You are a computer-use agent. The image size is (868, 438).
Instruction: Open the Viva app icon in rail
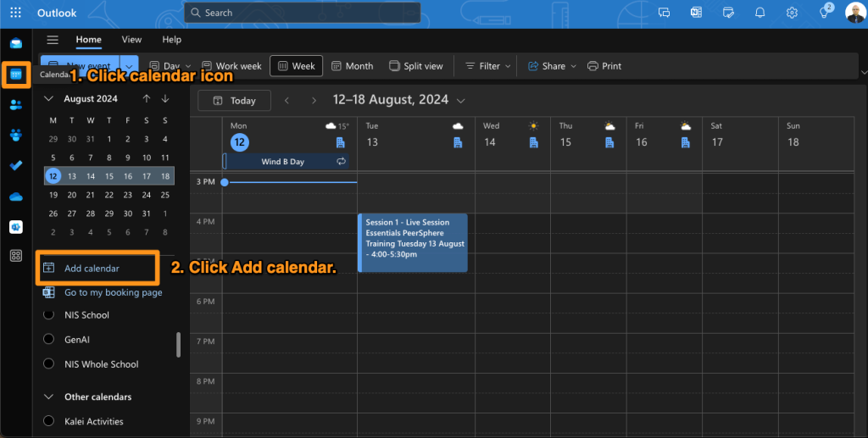click(x=16, y=227)
